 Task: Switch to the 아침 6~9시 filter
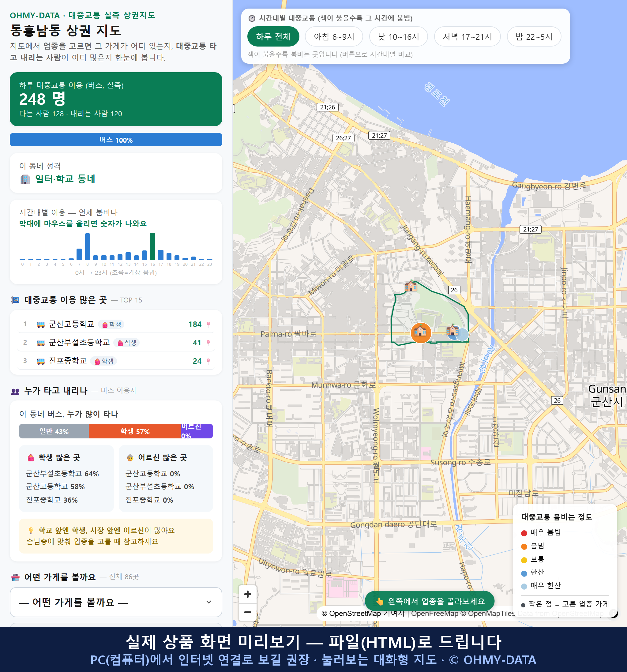pyautogui.click(x=334, y=36)
